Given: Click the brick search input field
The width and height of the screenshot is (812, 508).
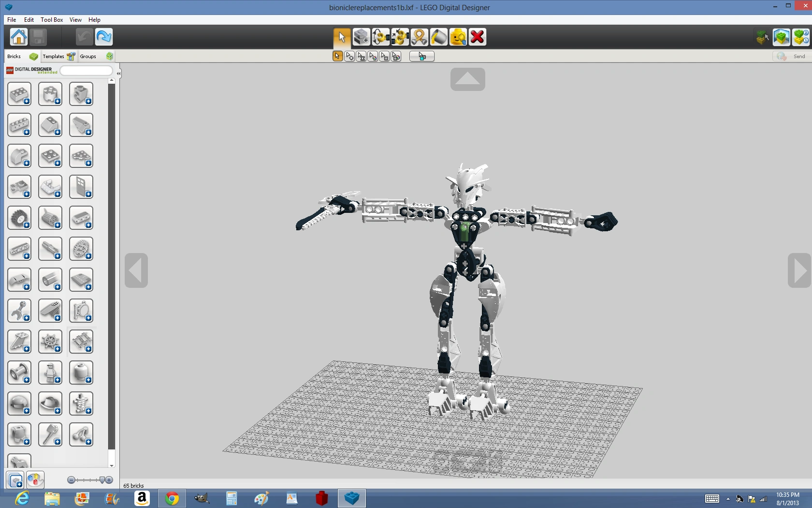Looking at the screenshot, I should point(86,71).
